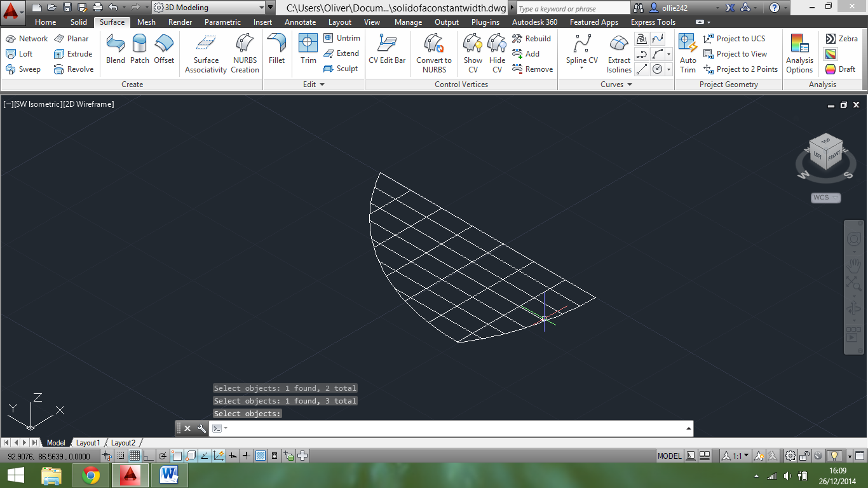Viewport: 868px width, 488px height.
Task: Choose the surface Trim tool
Action: (308, 50)
